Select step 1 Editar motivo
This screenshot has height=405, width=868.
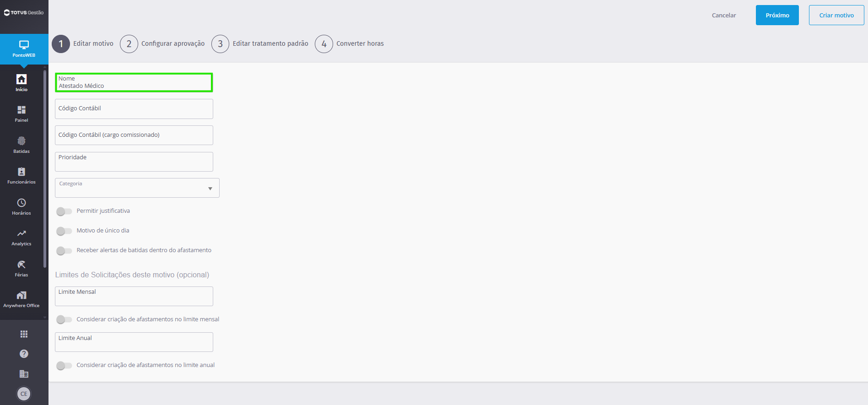click(83, 43)
